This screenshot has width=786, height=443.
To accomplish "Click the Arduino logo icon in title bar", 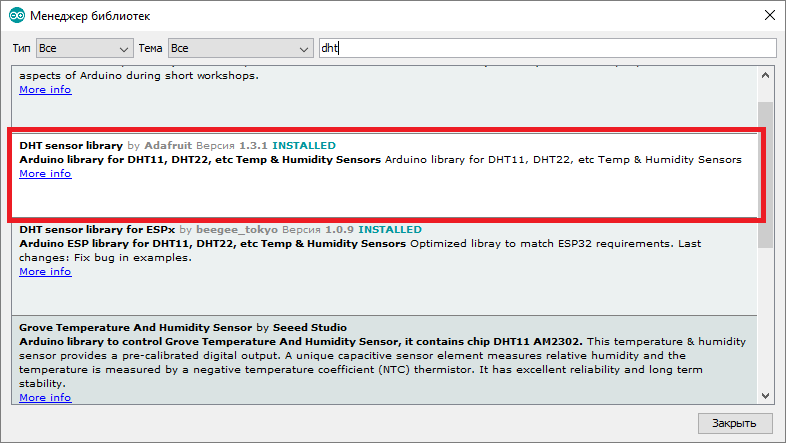I will pos(17,16).
